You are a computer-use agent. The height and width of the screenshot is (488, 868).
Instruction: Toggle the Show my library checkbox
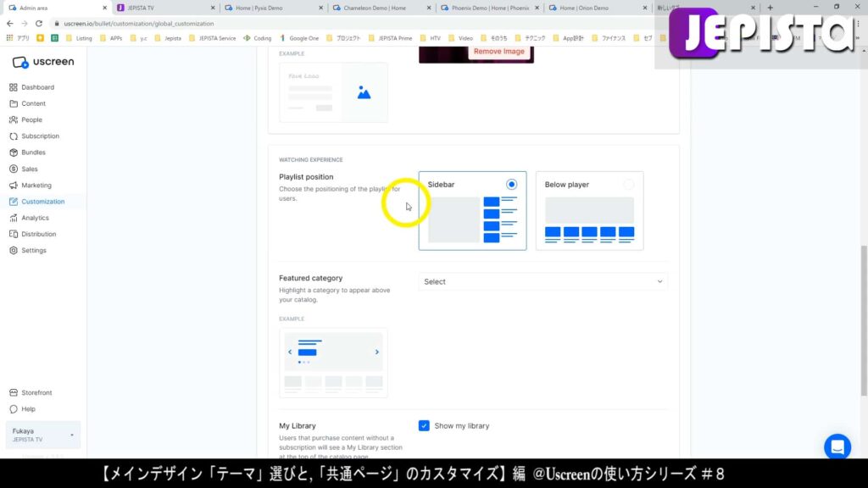coord(424,425)
